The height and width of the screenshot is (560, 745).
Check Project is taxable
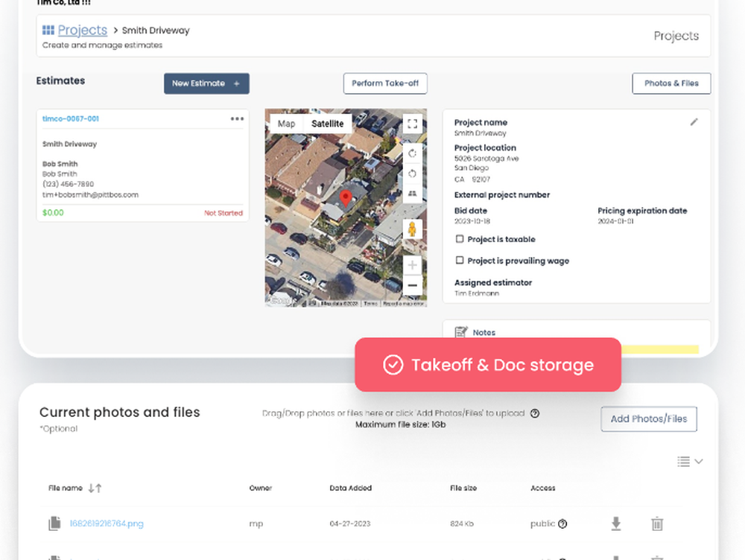click(x=460, y=239)
